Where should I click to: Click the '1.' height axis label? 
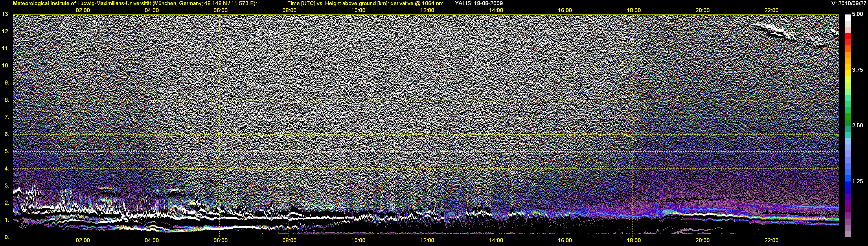7,220
